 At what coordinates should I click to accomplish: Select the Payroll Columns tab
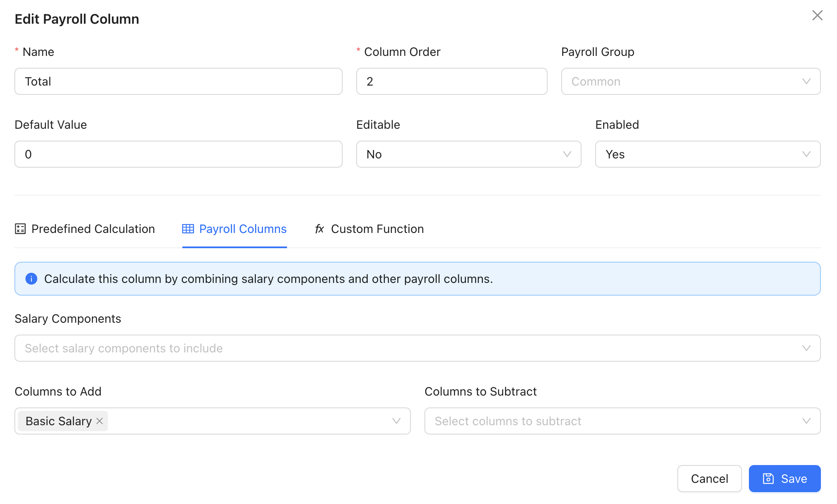[243, 229]
